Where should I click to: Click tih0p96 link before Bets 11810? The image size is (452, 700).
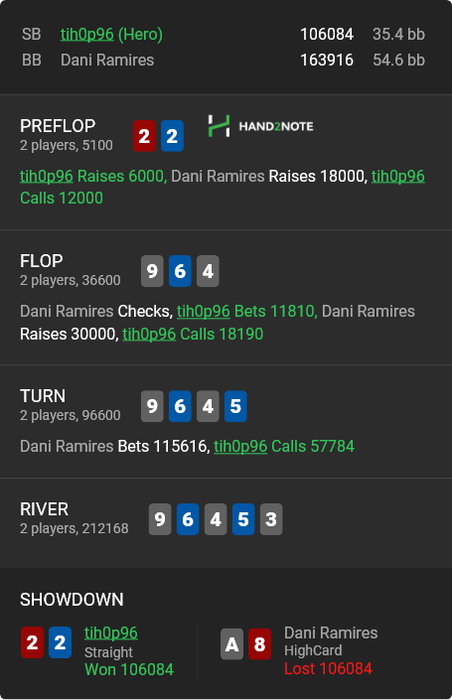[204, 311]
